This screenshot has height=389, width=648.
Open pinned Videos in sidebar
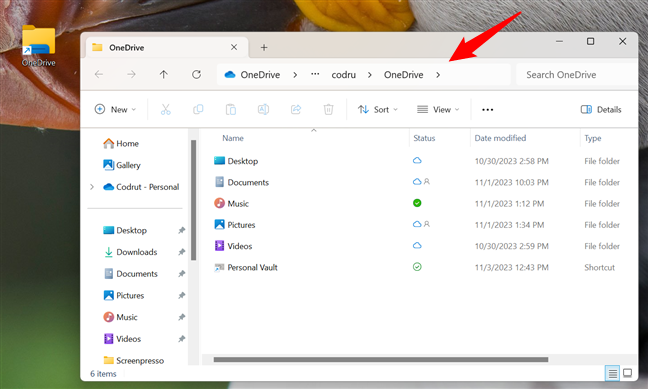pyautogui.click(x=122, y=339)
